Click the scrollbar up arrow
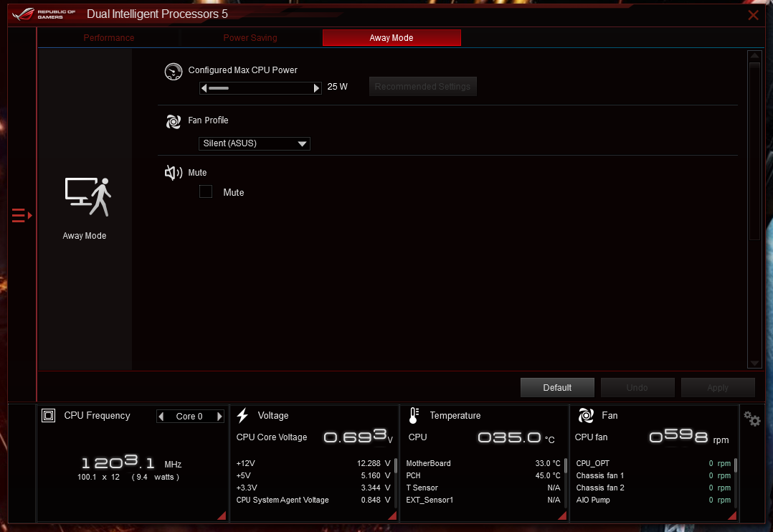 (754, 55)
